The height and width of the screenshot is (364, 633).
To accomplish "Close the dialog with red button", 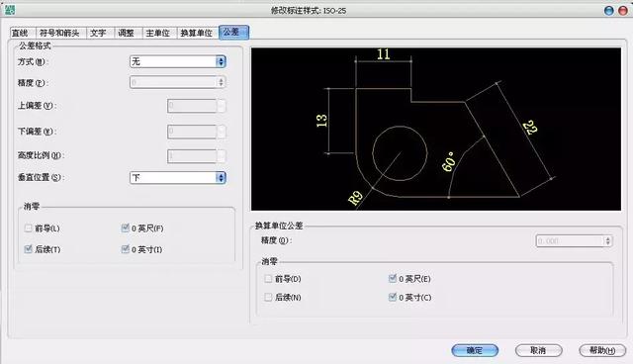I will 623,11.
